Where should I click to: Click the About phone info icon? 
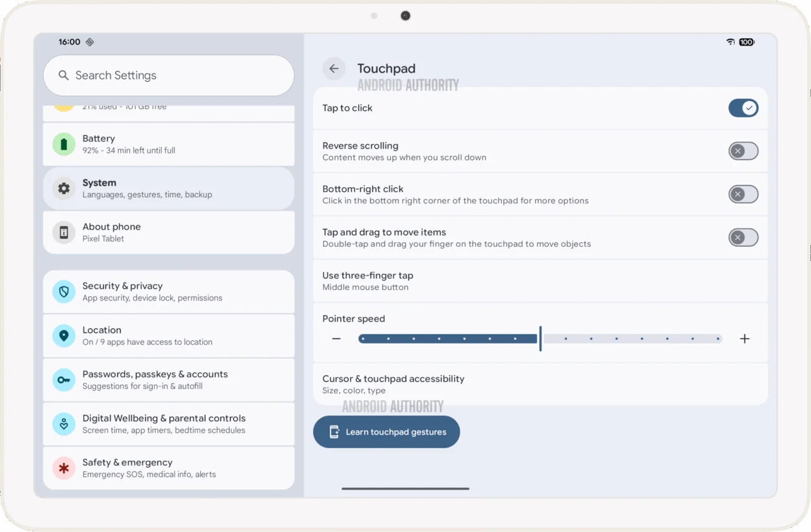point(63,233)
